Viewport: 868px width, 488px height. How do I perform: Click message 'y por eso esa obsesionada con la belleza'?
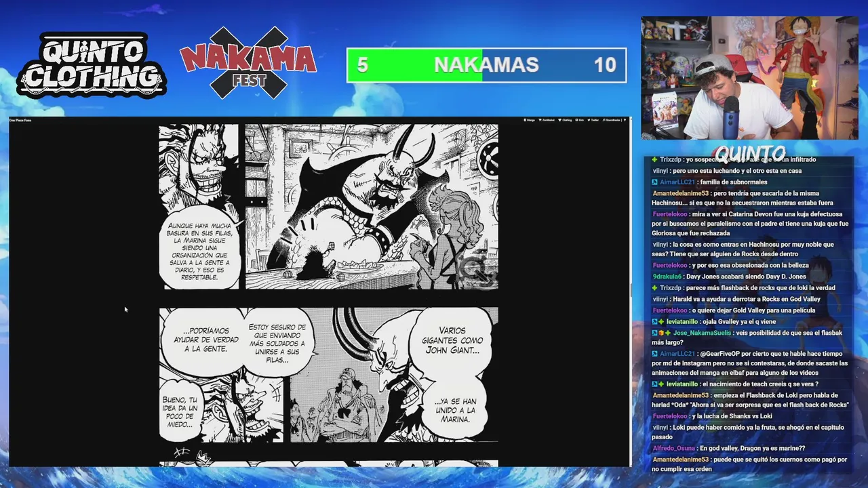[750, 265]
